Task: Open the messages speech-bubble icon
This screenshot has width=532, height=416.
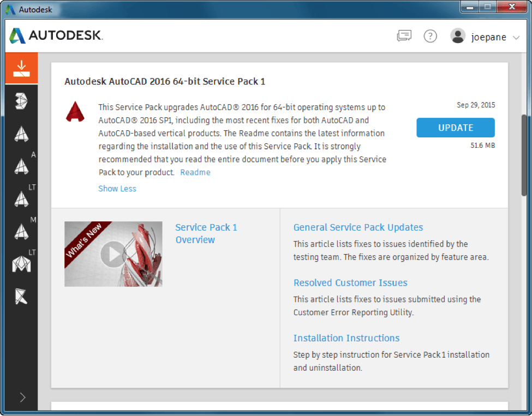Action: click(404, 37)
